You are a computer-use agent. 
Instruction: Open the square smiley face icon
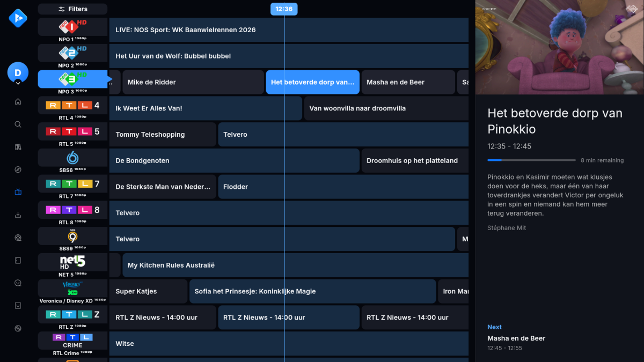[x=18, y=305]
